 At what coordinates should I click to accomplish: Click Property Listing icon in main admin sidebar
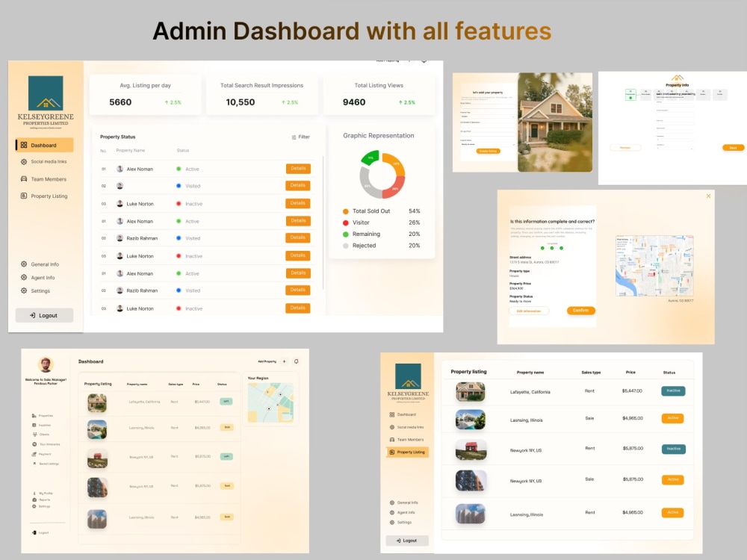24,196
